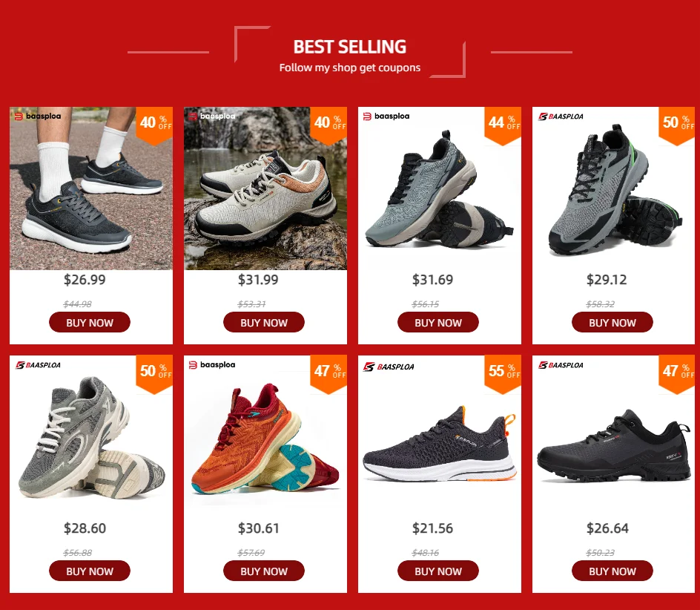Click BUY NOW under the $31.99 shoe
Screen dimensions: 700x610
pos(264,322)
